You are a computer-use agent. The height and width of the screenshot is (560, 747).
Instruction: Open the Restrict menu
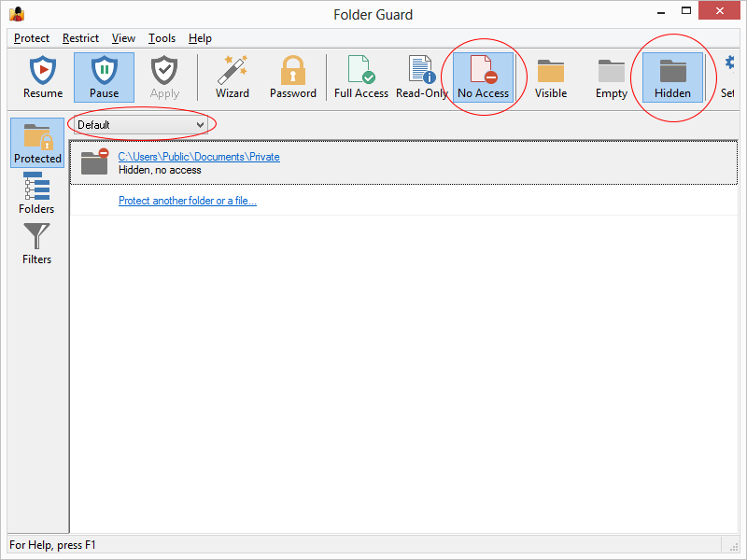pyautogui.click(x=80, y=38)
